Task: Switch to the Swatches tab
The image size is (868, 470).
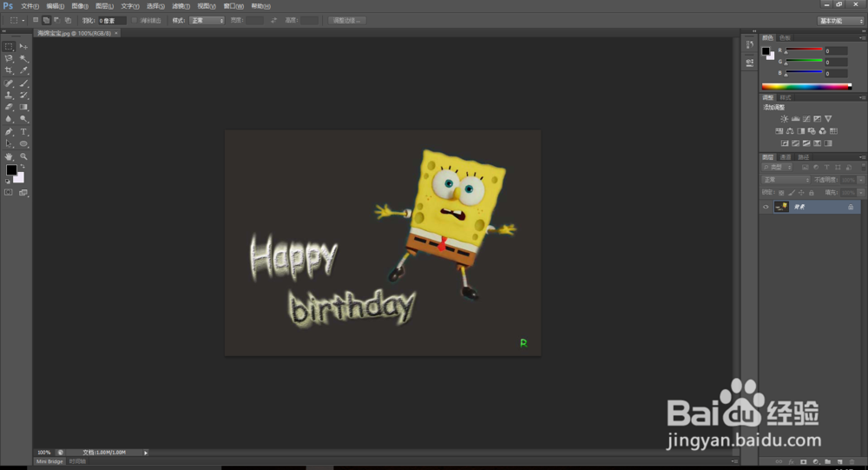Action: point(785,37)
